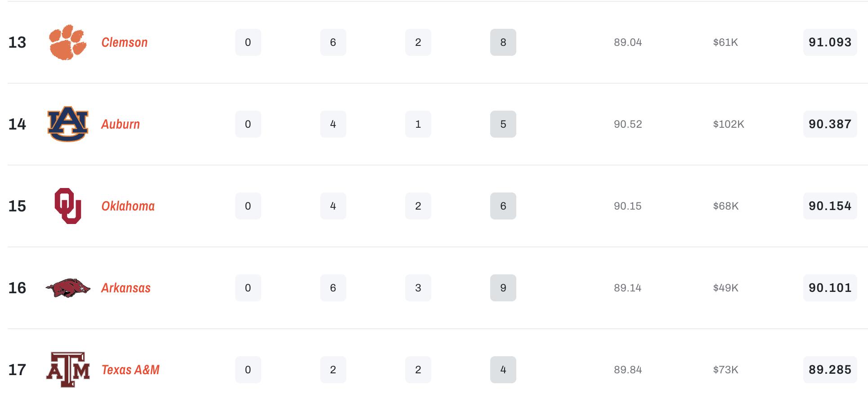Image resolution: width=868 pixels, height=394 pixels.
Task: Click the Auburn AU logo
Action: (x=67, y=124)
